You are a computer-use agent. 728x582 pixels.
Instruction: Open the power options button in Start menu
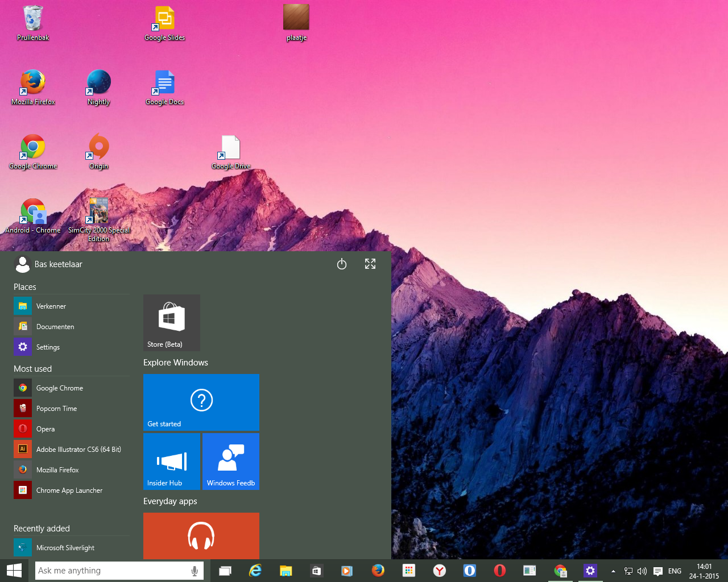tap(342, 264)
